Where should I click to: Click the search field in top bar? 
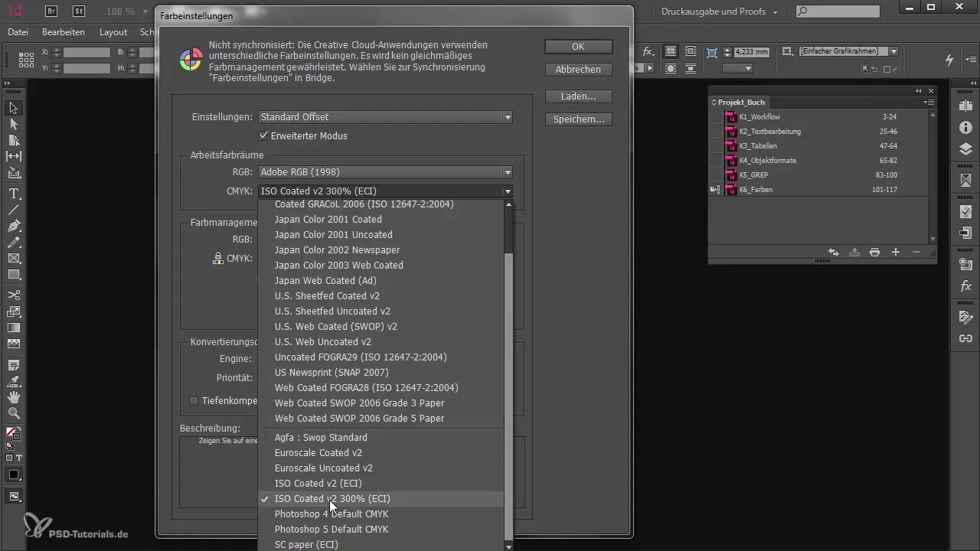point(838,11)
